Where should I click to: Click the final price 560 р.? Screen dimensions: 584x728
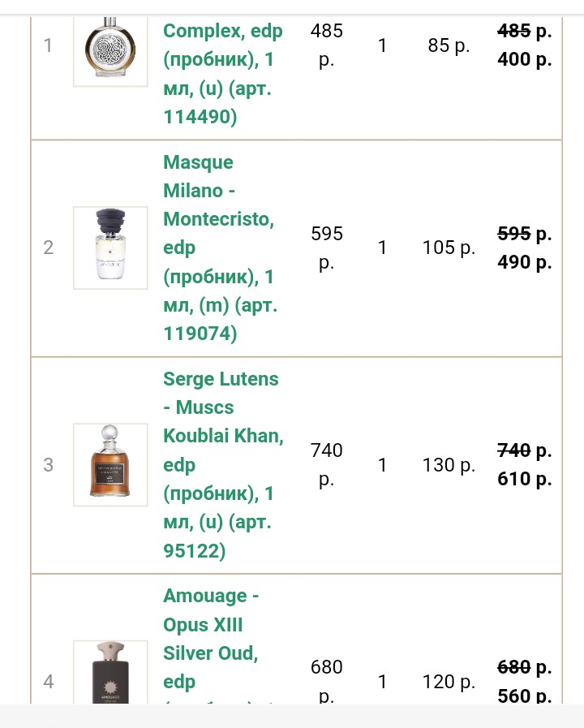525,696
